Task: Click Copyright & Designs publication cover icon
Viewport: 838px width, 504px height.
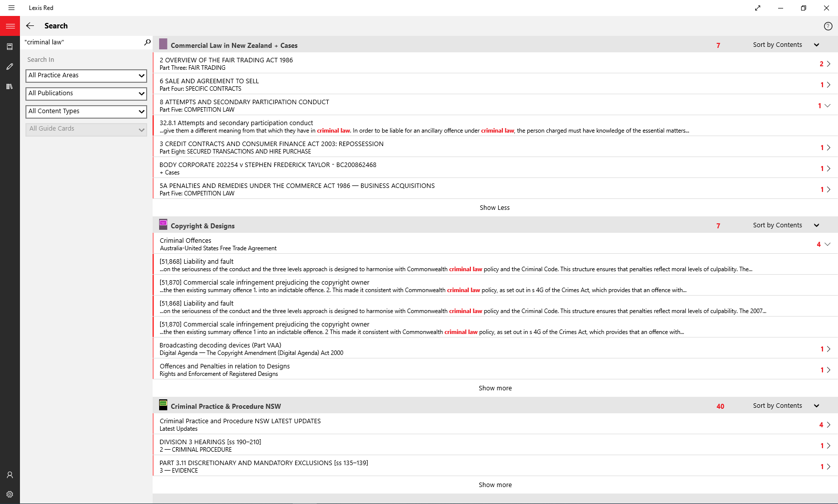Action: (x=163, y=225)
